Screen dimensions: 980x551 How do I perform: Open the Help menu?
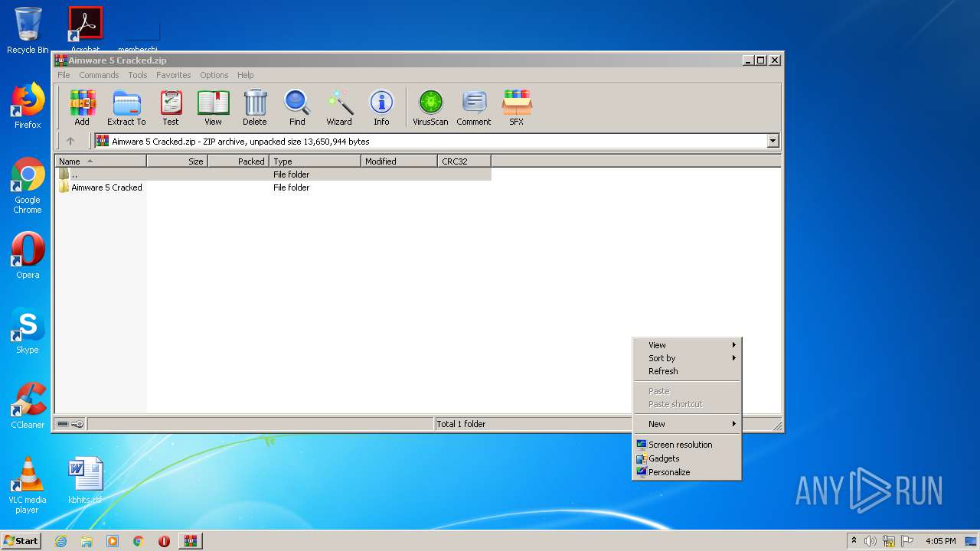tap(245, 75)
